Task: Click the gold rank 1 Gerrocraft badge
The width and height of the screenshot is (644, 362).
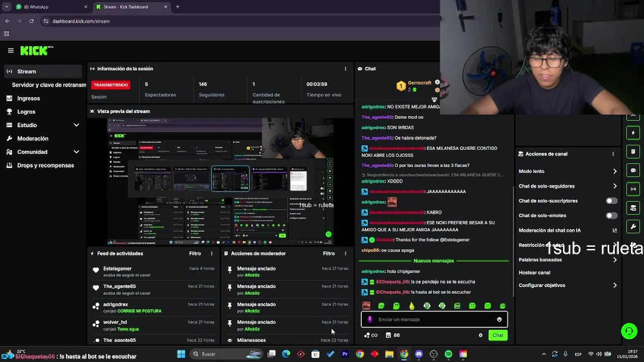Action: [x=401, y=86]
